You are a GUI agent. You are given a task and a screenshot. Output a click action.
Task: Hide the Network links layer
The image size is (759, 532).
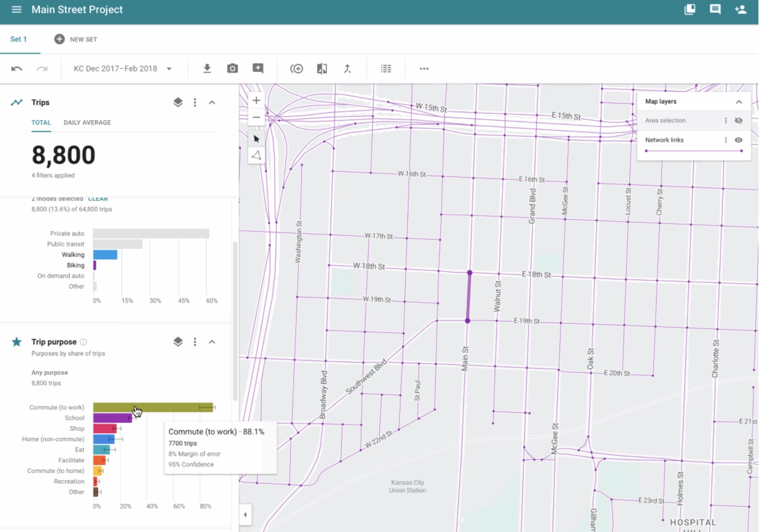[739, 140]
